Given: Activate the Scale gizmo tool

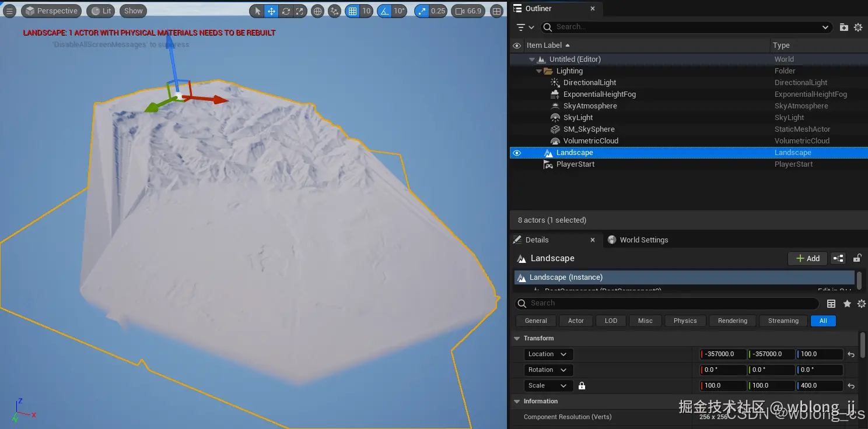Looking at the screenshot, I should 299,11.
